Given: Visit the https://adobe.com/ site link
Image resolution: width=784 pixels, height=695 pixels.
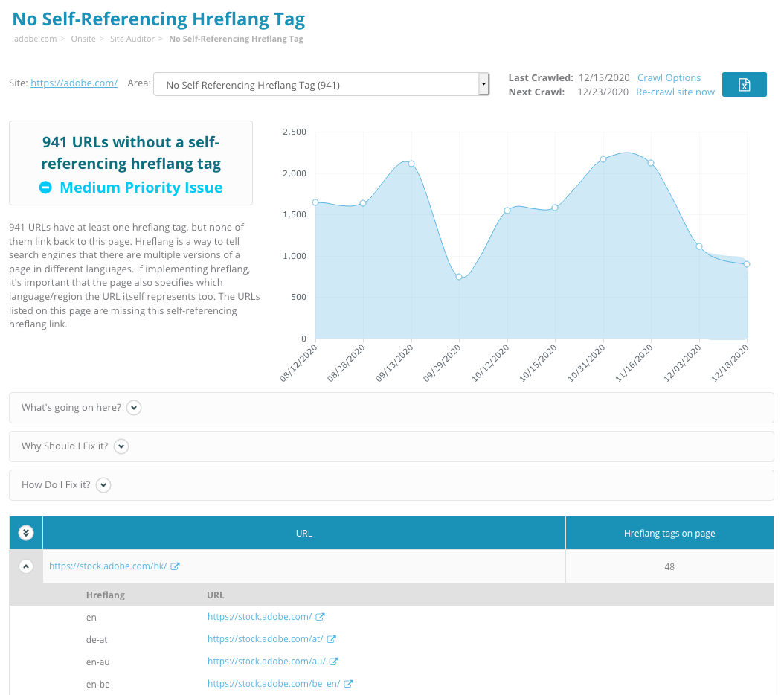Looking at the screenshot, I should pyautogui.click(x=74, y=83).
